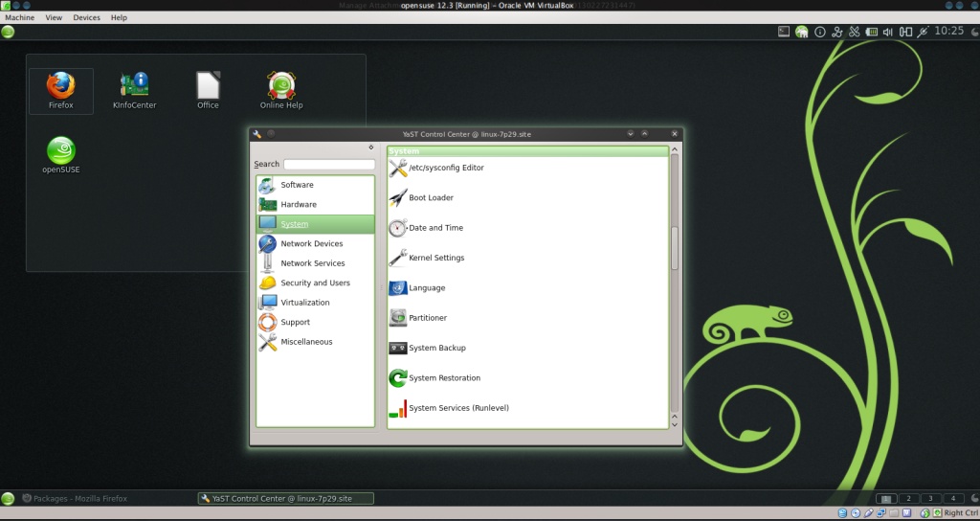Image resolution: width=980 pixels, height=521 pixels.
Task: Launch System Backup module
Action: [436, 348]
